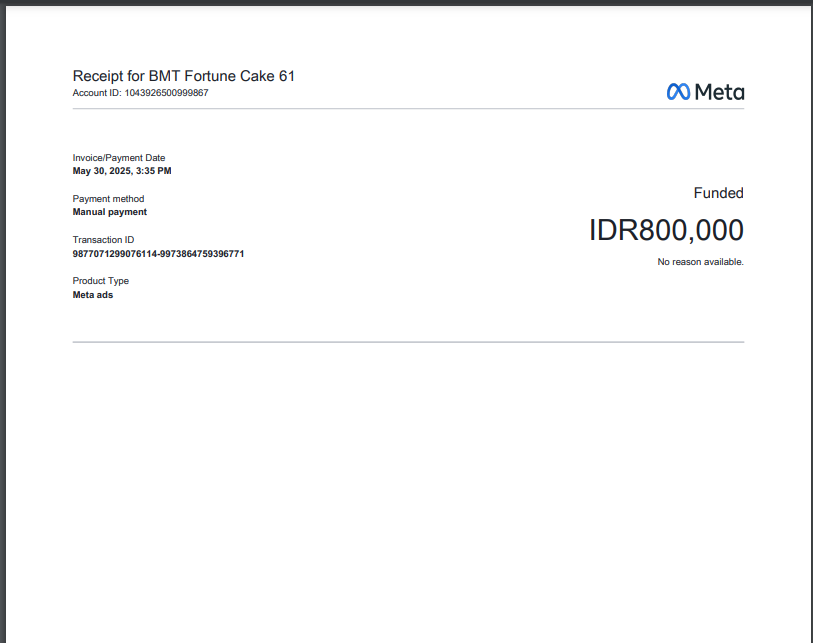Click the Funded status text

(x=718, y=193)
